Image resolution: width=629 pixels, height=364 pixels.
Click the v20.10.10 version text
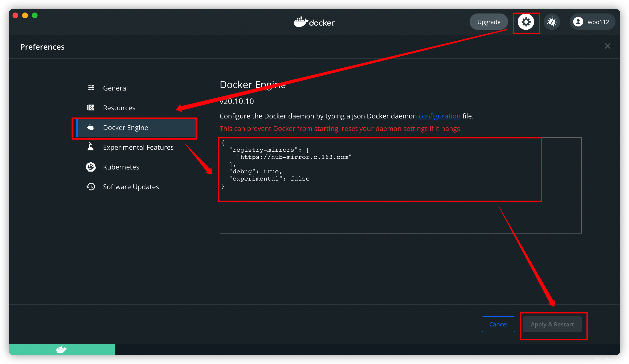237,101
